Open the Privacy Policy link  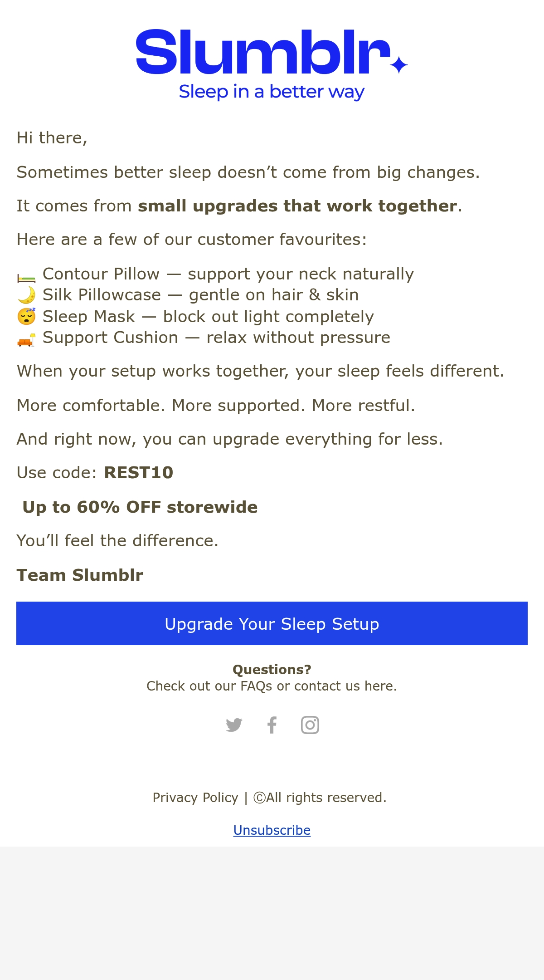pyautogui.click(x=195, y=798)
